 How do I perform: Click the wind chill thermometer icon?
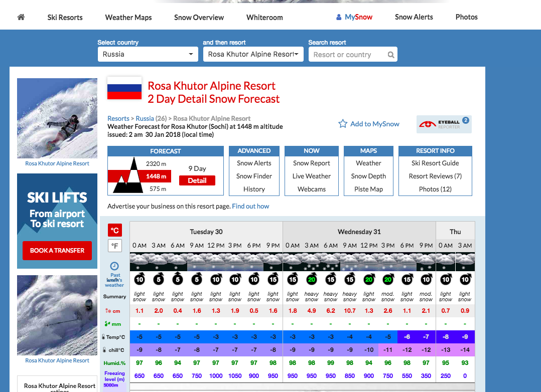pyautogui.click(x=104, y=350)
